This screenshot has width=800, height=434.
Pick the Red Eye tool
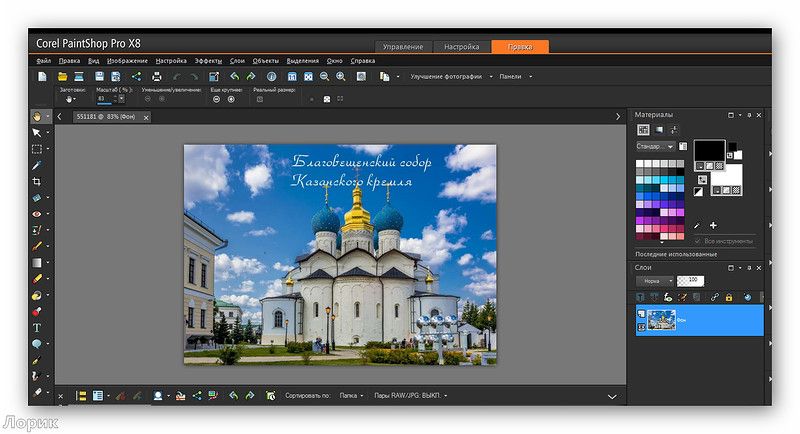click(37, 213)
